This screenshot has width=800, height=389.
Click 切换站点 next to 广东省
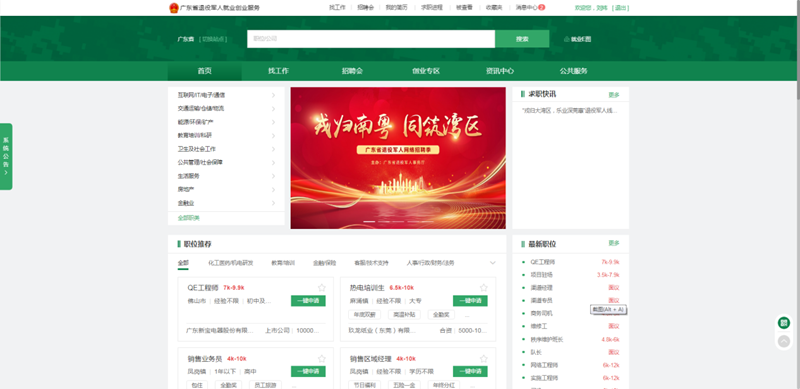213,39
